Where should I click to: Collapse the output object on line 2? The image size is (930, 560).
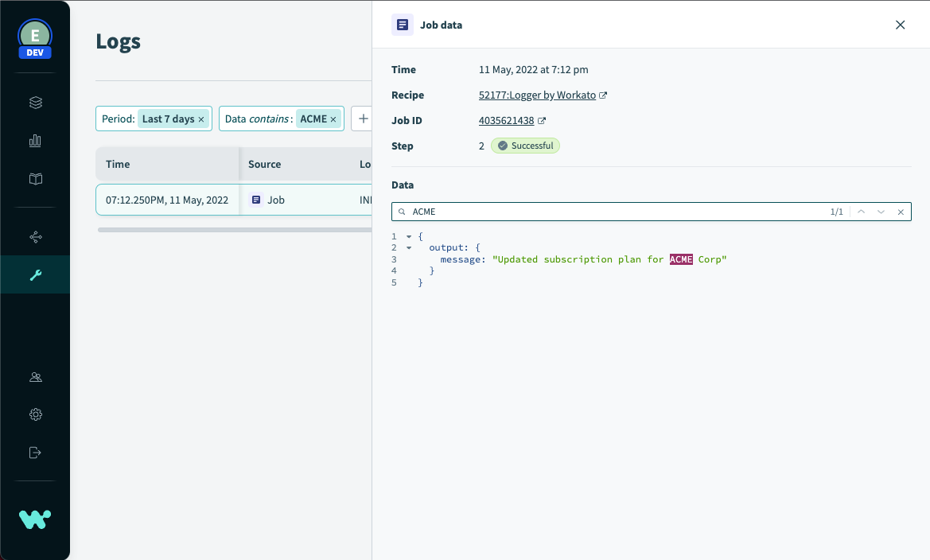[408, 247]
